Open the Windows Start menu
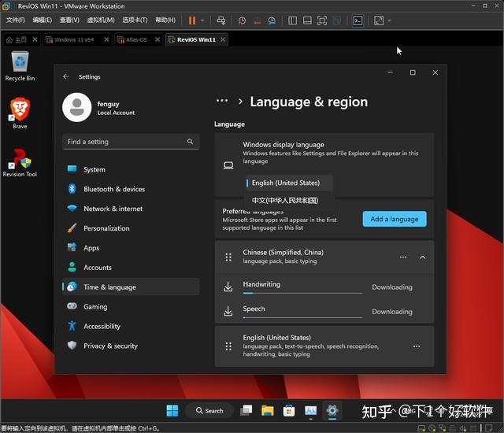 [172, 410]
